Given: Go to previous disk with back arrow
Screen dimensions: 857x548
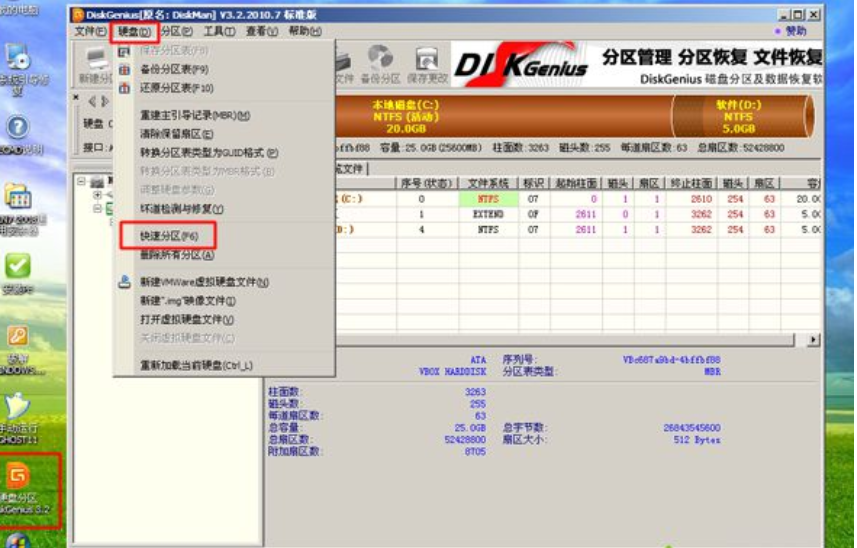Looking at the screenshot, I should coord(92,101).
